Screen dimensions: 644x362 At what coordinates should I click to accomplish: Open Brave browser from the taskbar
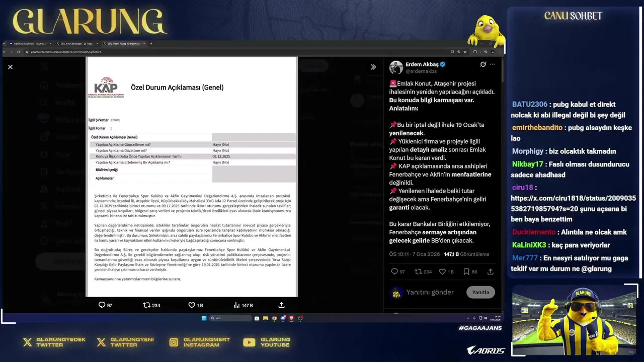(x=292, y=318)
